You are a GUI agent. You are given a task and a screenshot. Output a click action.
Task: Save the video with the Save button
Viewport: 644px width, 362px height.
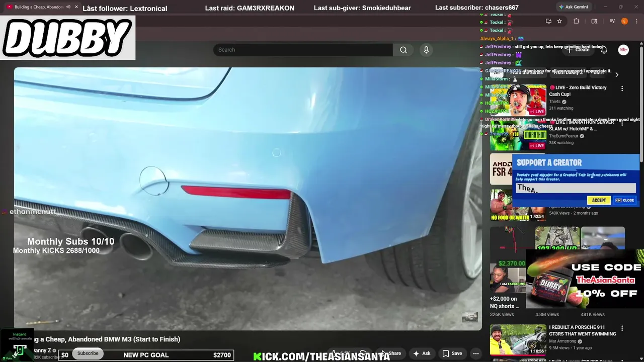[452, 353]
